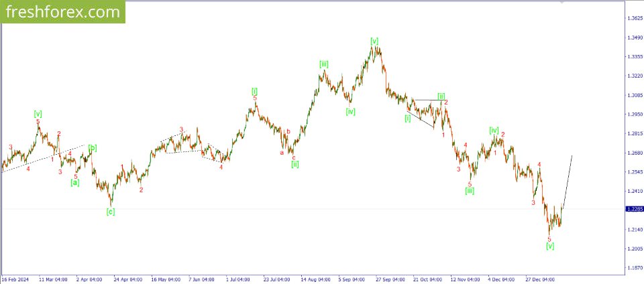This screenshot has height=284, width=644.
Task: Click the 1 Jul 04:00 time label
Action: 238,279
